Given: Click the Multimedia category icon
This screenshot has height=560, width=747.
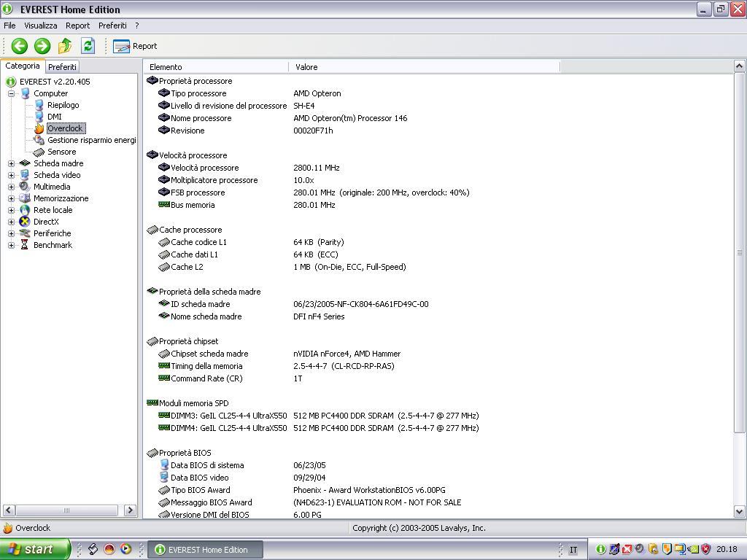Looking at the screenshot, I should 25,187.
